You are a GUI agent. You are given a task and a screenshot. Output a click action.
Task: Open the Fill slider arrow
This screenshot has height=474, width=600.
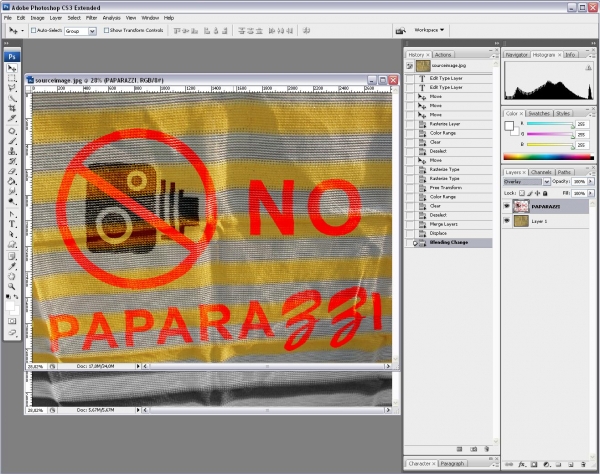pos(590,193)
